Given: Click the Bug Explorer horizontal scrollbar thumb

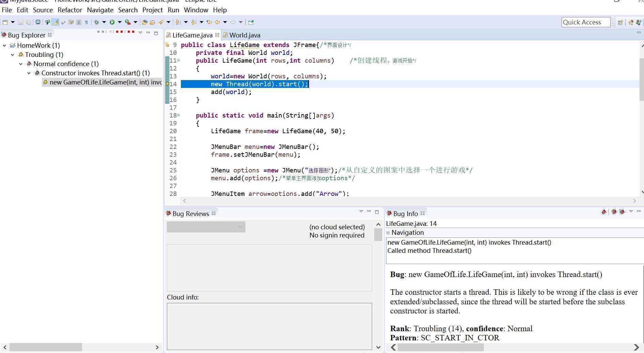Looking at the screenshot, I should click(x=46, y=347).
